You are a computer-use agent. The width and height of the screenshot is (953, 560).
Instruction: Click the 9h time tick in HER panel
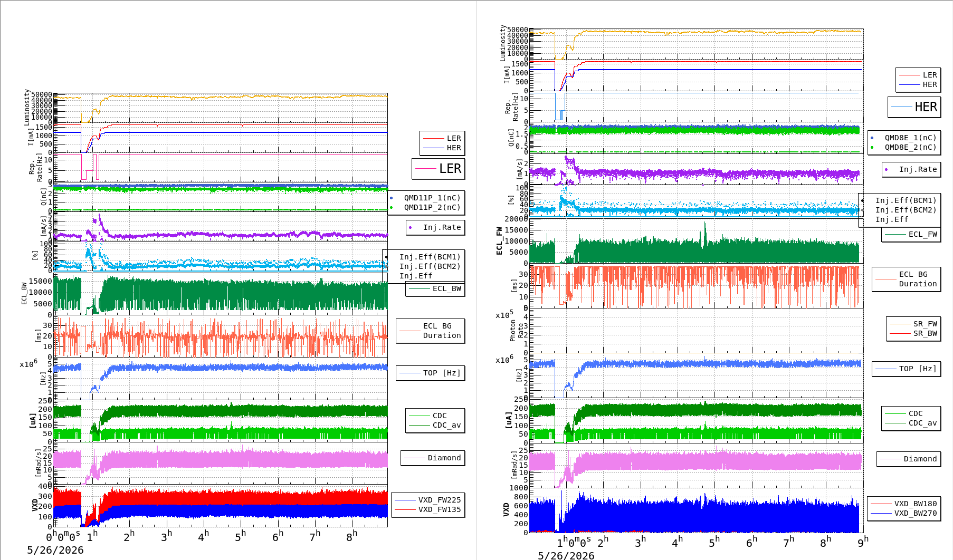tap(863, 542)
